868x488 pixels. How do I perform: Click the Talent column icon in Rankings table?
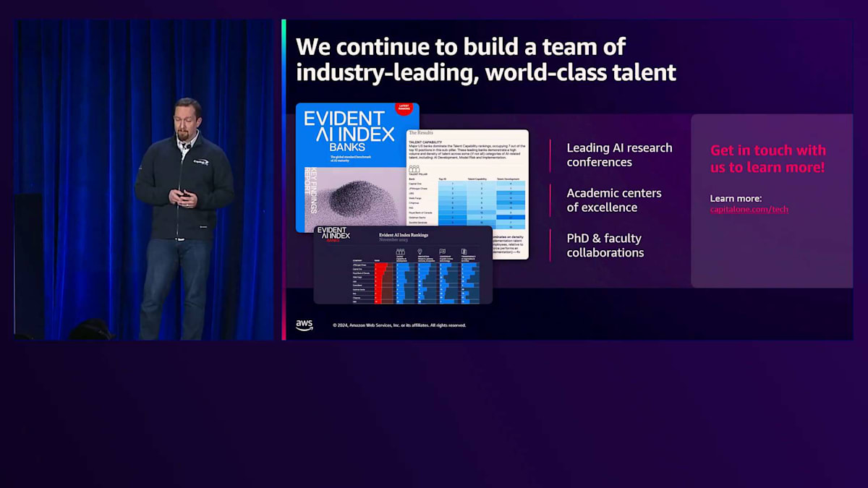coord(401,252)
